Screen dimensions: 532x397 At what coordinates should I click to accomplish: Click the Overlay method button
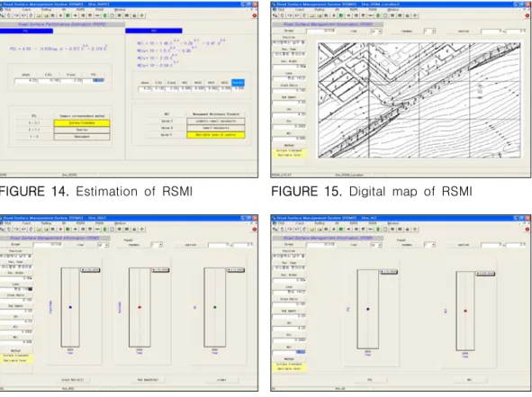click(x=82, y=130)
